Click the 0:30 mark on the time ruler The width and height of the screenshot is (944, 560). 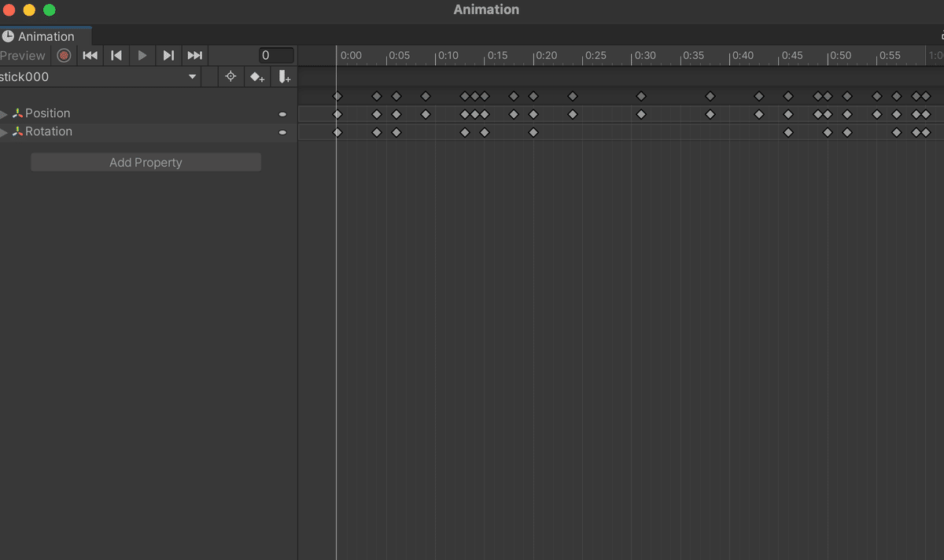(x=644, y=56)
